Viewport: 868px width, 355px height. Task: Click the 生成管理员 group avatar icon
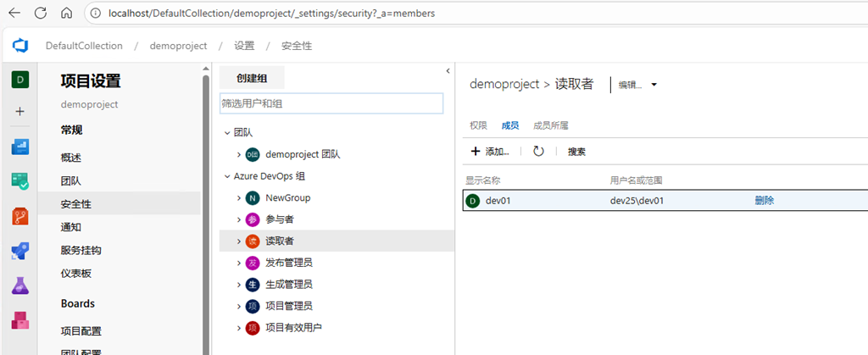[x=253, y=284]
